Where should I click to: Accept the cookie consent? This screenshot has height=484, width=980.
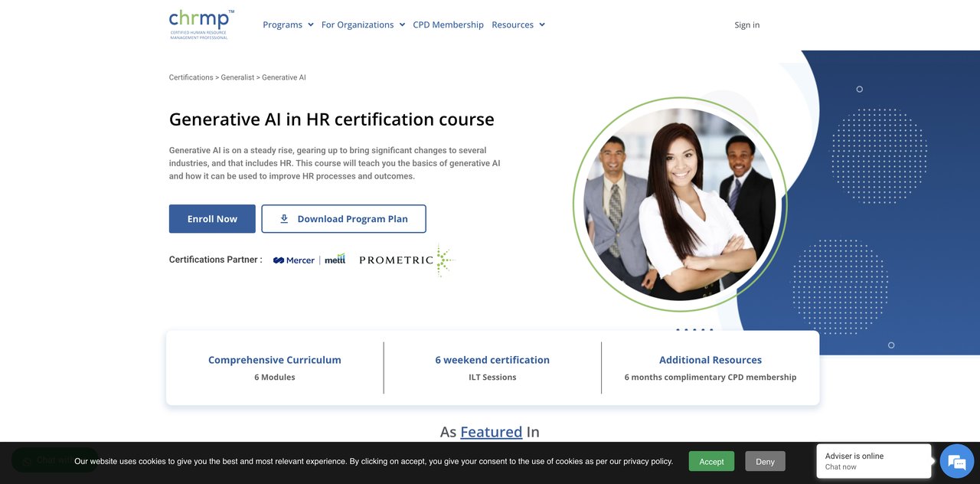pos(711,461)
